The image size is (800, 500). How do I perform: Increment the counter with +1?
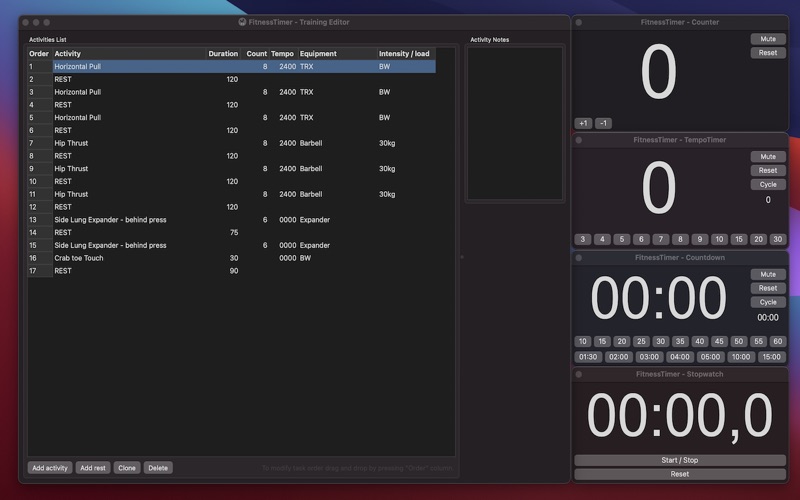[x=583, y=123]
